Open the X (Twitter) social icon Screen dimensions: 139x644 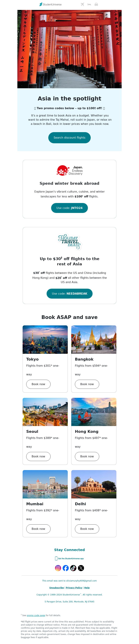coord(81,568)
